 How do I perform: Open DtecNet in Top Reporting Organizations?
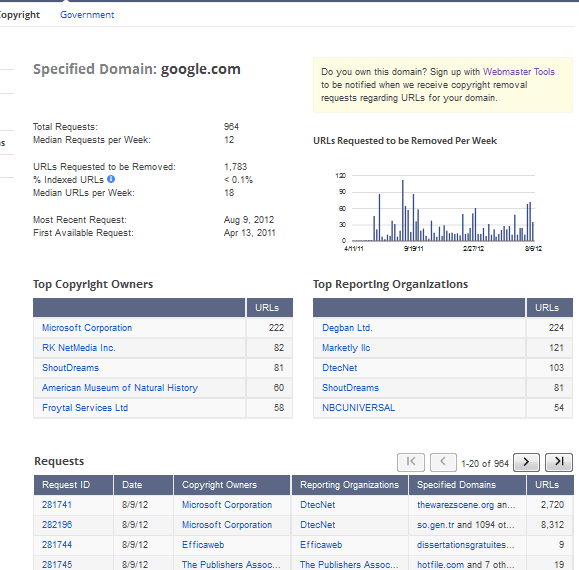pos(339,368)
